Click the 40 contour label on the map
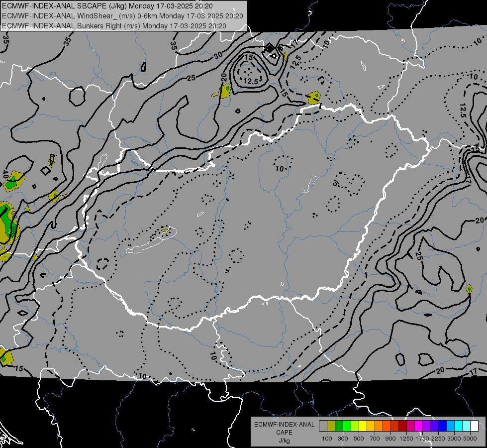The height and width of the screenshot is (448, 487). [5, 174]
